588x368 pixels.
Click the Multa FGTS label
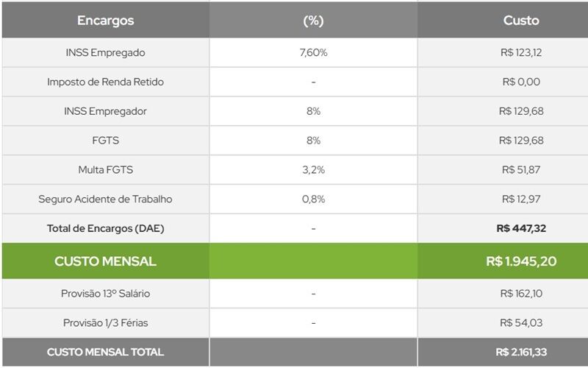pyautogui.click(x=105, y=170)
